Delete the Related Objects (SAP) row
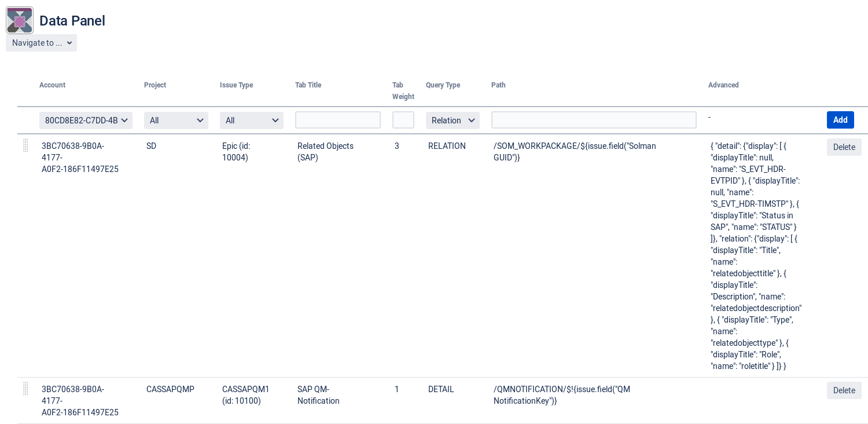Image resolution: width=868 pixels, height=424 pixels. 844,147
